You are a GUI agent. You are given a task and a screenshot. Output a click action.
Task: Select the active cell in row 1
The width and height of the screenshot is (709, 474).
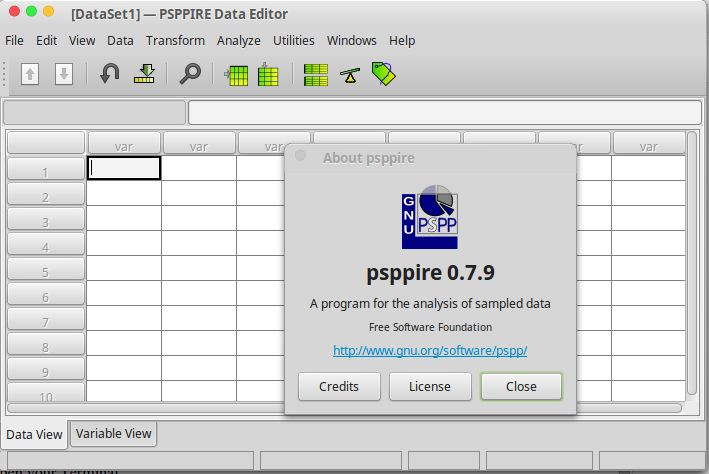[x=124, y=168]
